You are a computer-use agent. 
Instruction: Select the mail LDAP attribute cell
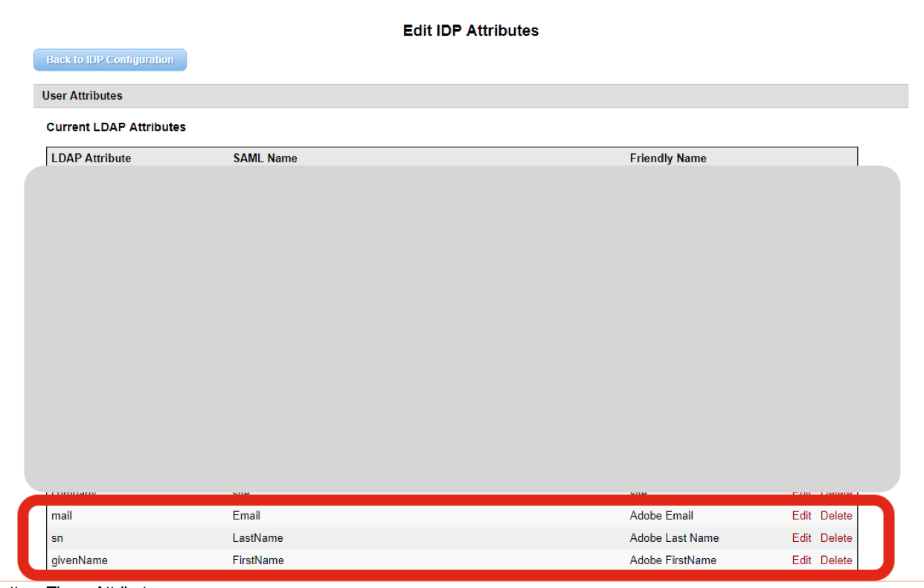pos(62,515)
